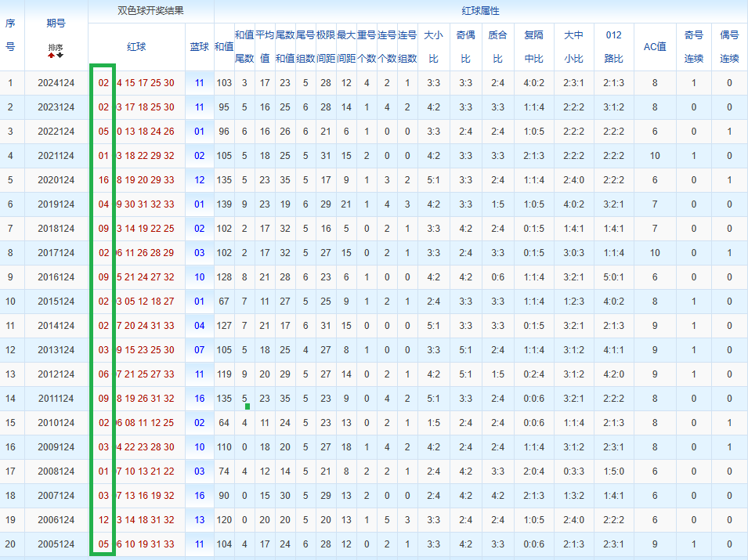Select period number 2024124
748x560 pixels.
[x=56, y=83]
